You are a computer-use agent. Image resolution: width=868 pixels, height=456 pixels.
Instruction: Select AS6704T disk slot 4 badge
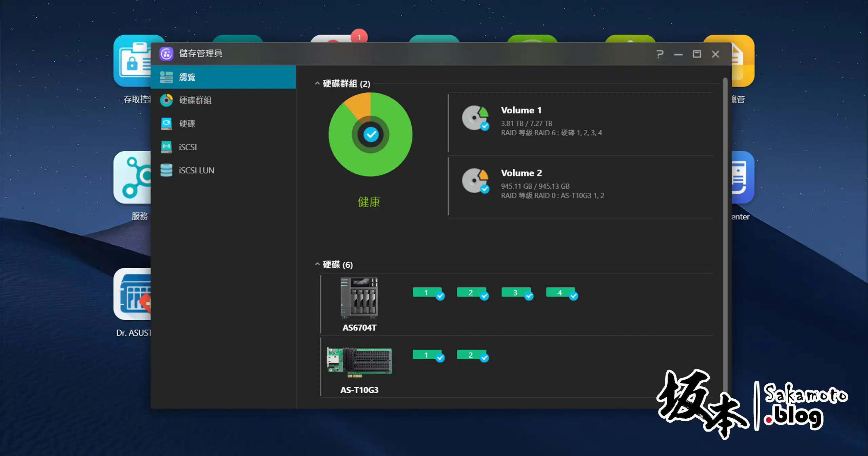click(x=560, y=292)
